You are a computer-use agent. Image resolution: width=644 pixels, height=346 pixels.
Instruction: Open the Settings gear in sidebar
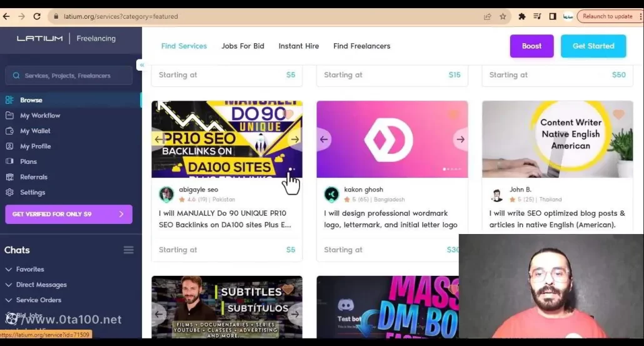[x=9, y=193]
